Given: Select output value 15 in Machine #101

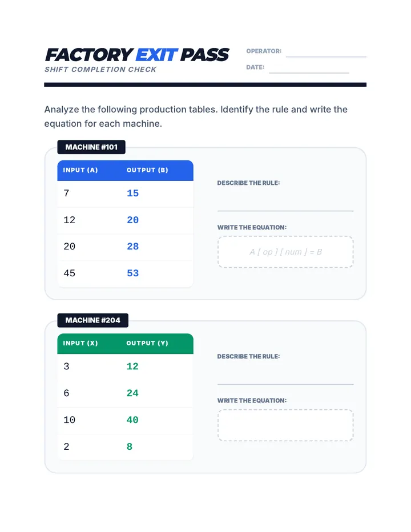Looking at the screenshot, I should pyautogui.click(x=132, y=193).
